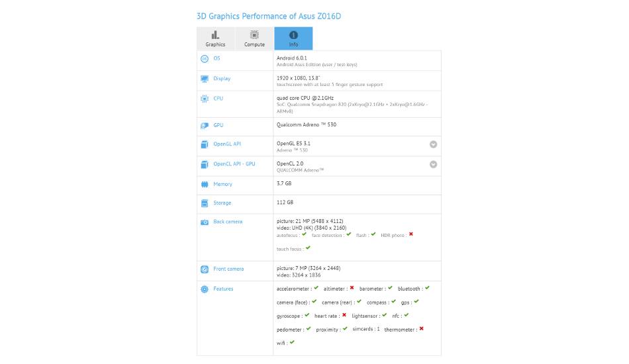
Task: Click the green check beside wifi
Action: (292, 342)
